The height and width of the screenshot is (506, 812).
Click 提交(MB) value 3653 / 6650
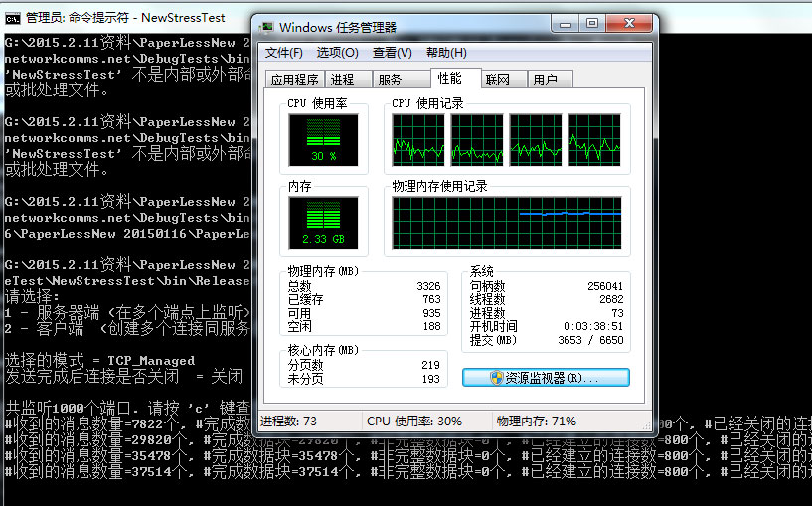590,340
